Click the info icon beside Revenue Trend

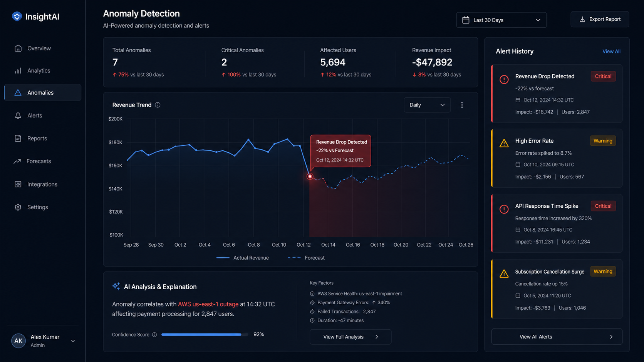tap(158, 105)
